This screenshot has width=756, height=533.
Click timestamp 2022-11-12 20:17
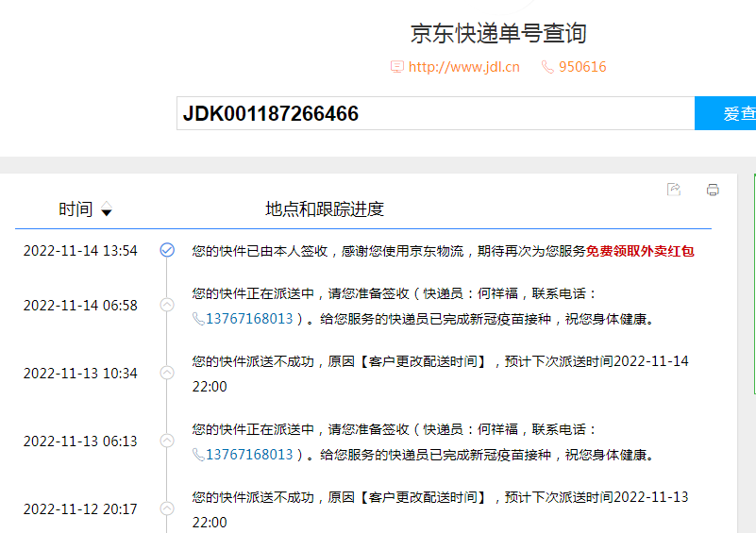click(x=80, y=509)
